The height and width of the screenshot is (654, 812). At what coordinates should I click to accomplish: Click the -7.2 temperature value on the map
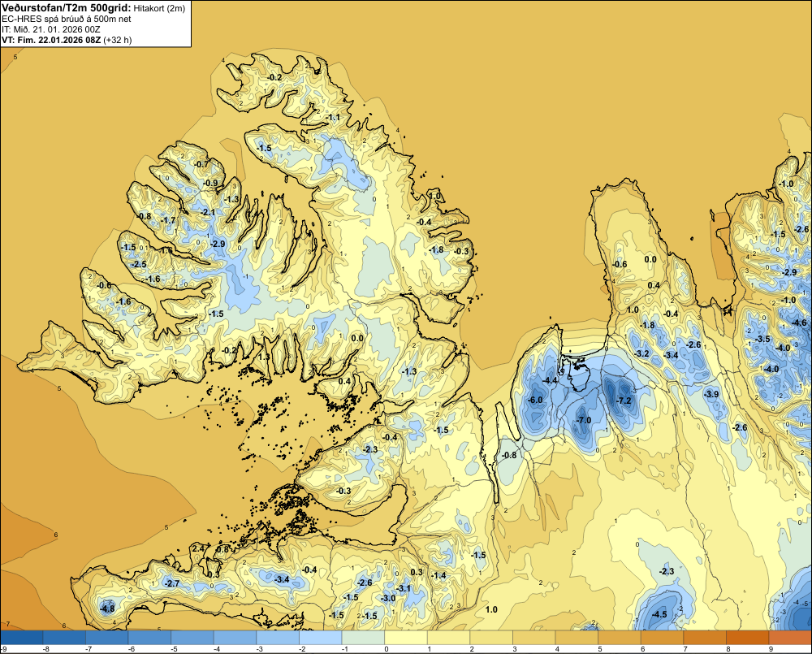pyautogui.click(x=624, y=401)
